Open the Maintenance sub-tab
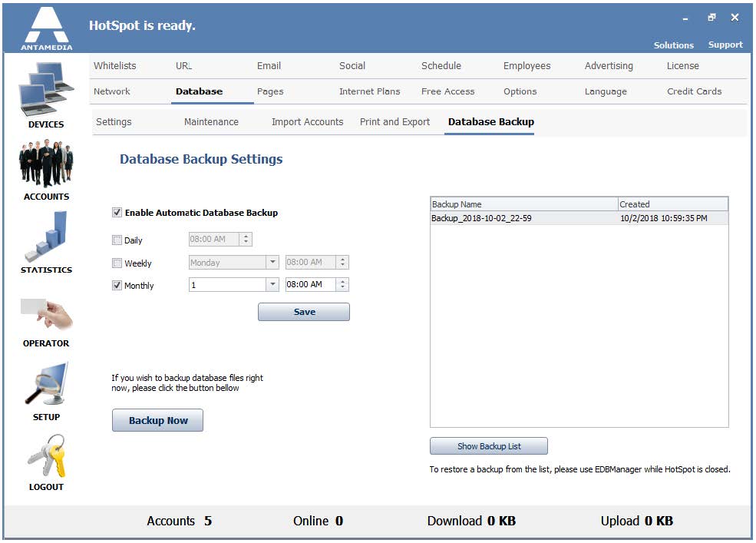 [211, 121]
